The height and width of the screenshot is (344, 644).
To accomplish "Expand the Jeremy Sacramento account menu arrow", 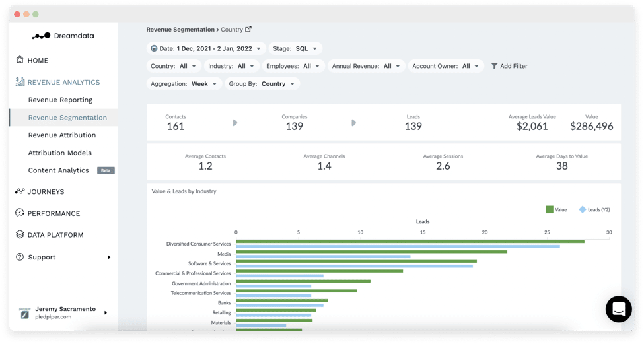I will pos(106,313).
